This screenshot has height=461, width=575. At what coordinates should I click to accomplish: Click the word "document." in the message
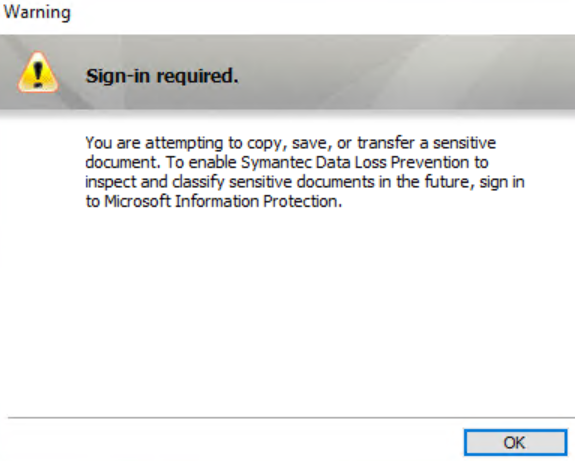point(123,162)
